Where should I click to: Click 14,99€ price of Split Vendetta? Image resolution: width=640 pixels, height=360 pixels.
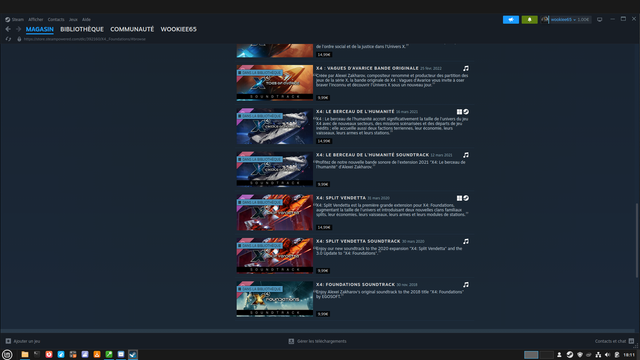tap(324, 227)
